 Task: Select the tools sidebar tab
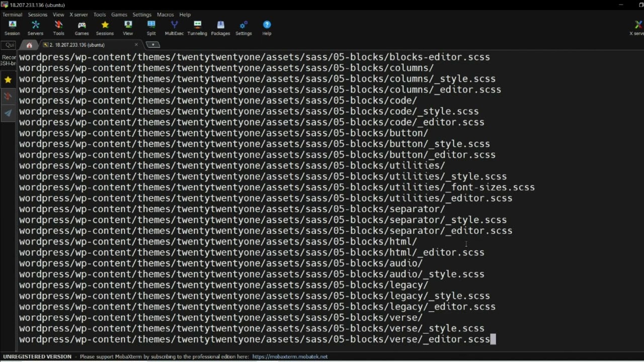pos(8,96)
